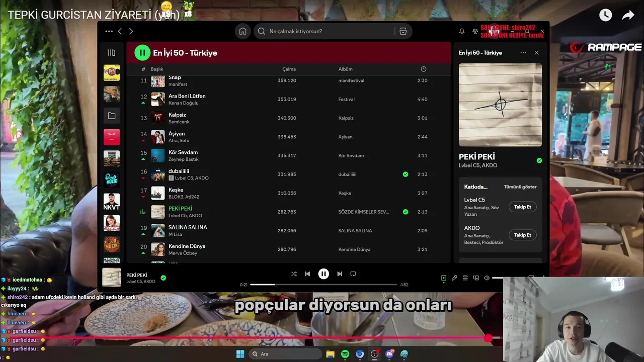Select the track 'Kendine Dünya'
644x362 pixels.
187,246
